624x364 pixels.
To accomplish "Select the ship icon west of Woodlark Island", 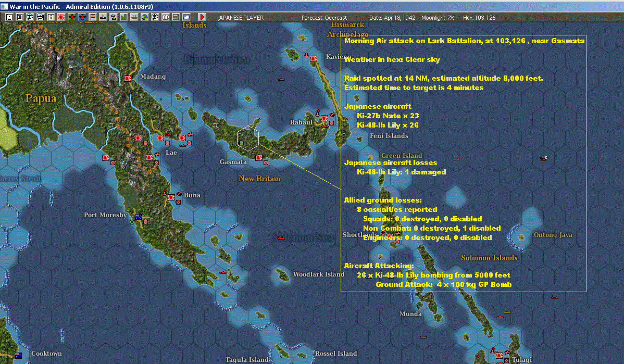I will click(x=223, y=272).
